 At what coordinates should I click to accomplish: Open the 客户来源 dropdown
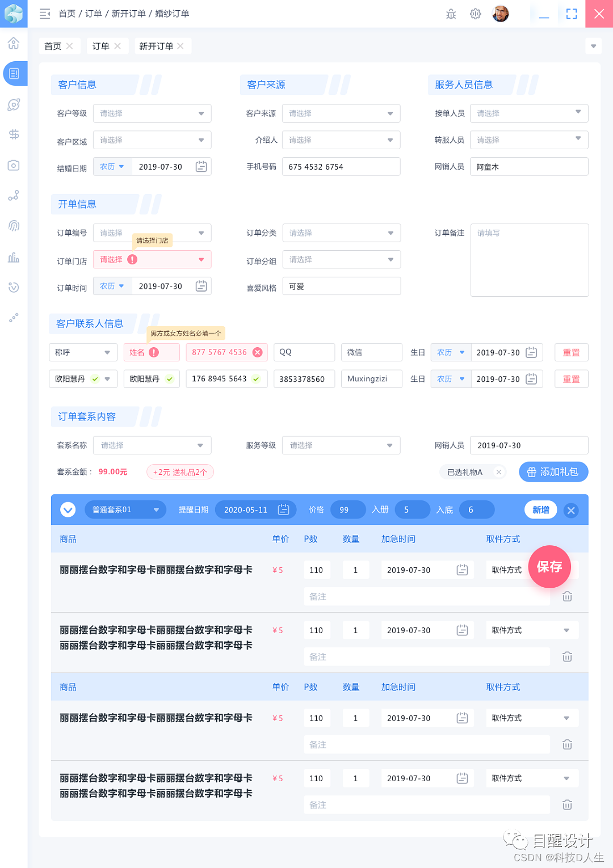[x=341, y=113]
